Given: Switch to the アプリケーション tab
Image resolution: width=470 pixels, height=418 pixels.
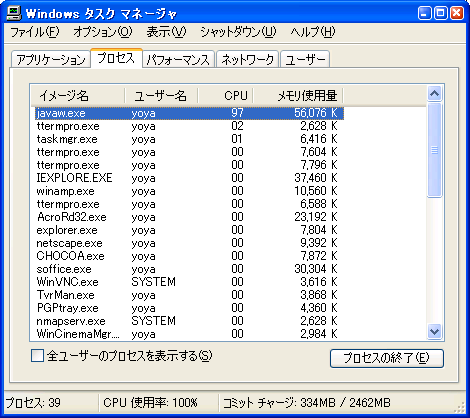Looking at the screenshot, I should tap(51, 60).
